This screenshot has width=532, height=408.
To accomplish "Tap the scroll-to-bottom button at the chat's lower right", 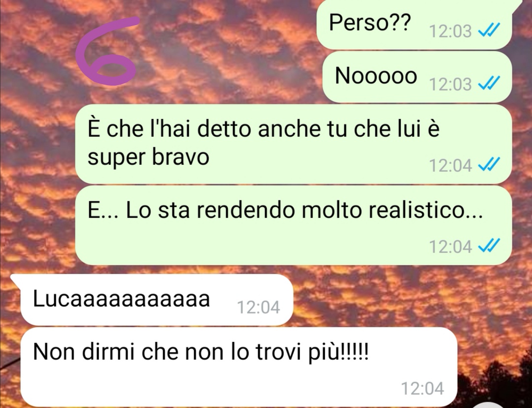I will point(488,406).
